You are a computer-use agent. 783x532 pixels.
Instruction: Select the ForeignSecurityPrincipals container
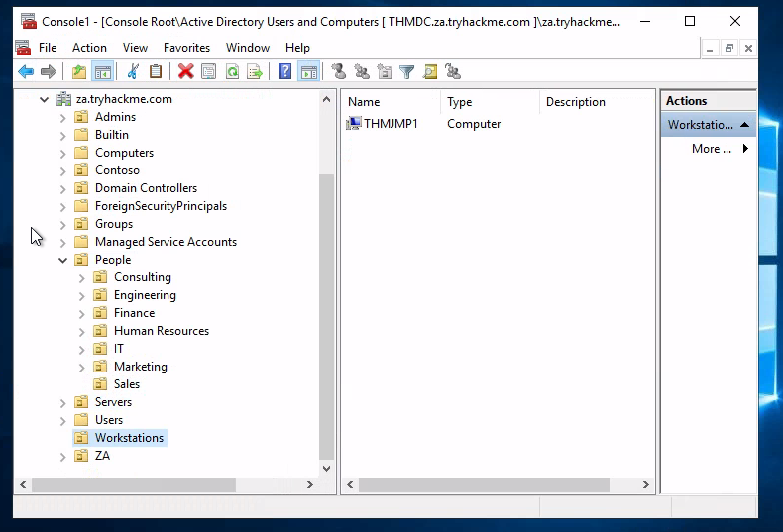(x=161, y=206)
